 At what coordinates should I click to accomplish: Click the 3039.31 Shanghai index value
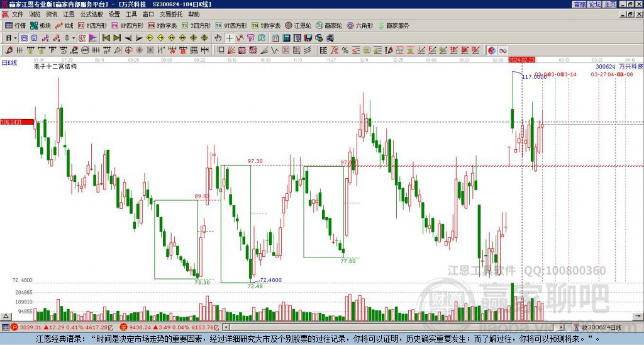(31, 327)
